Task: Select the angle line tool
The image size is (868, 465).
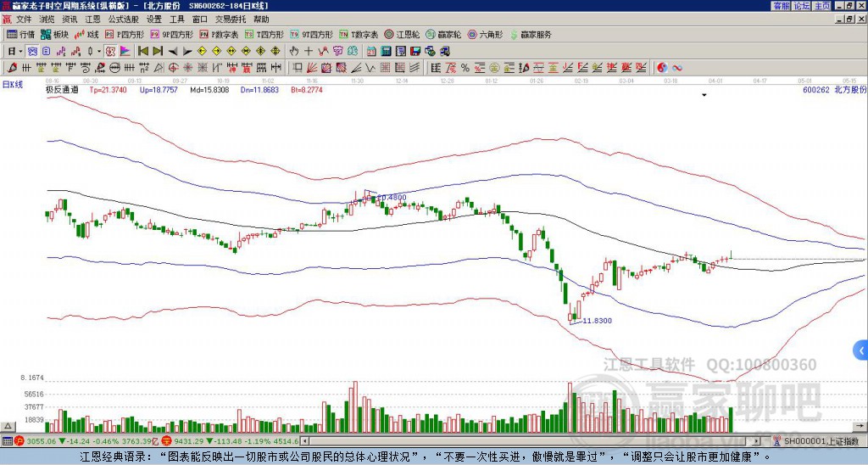Action: click(356, 68)
